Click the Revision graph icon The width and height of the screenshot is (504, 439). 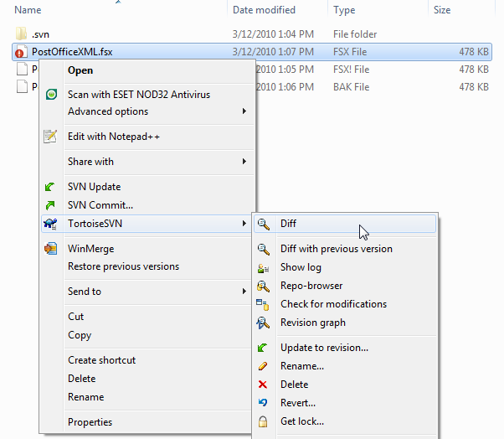tap(264, 323)
